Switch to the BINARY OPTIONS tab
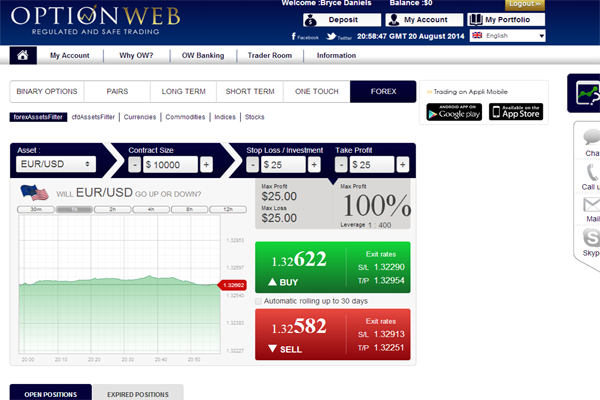This screenshot has width=600, height=400. [47, 91]
